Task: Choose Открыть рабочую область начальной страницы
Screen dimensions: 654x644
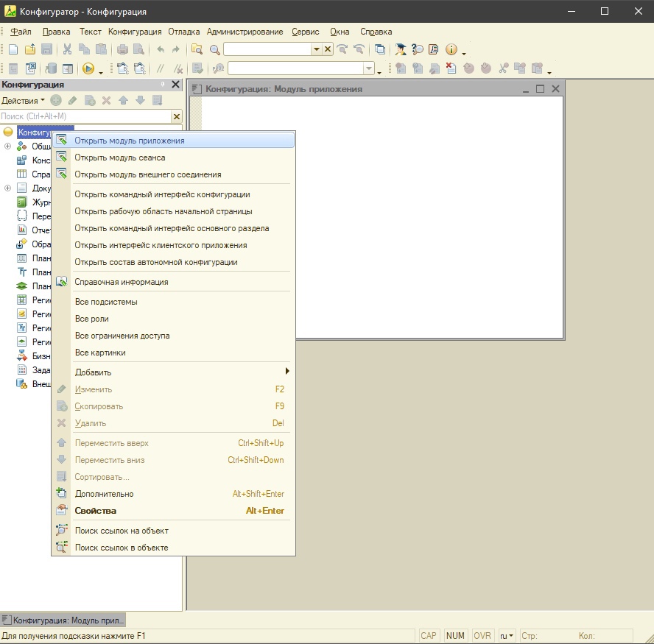Action: tap(173, 211)
